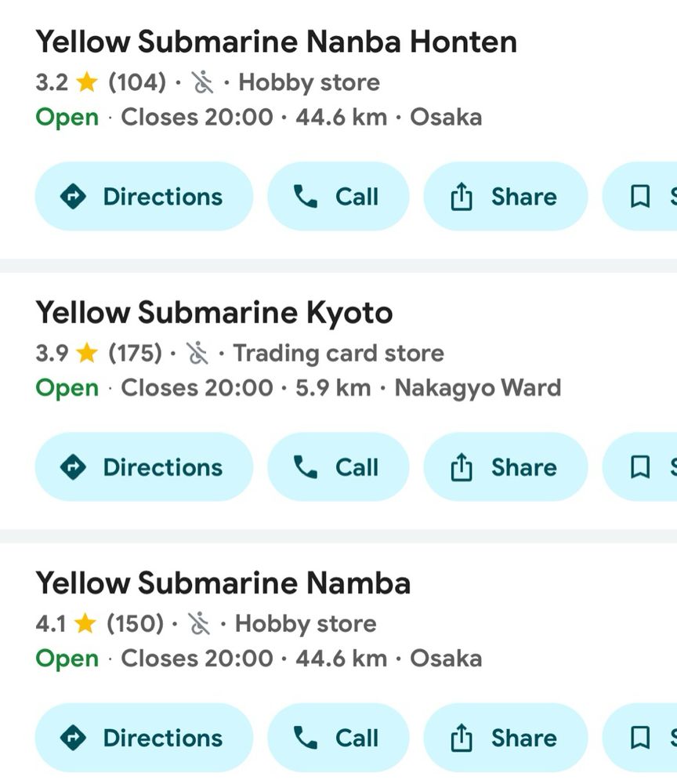Share the Yellow Submarine Namba listing
This screenshot has width=677, height=784.
505,738
